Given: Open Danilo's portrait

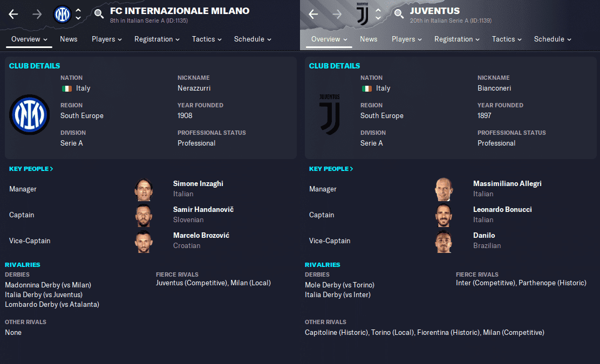Looking at the screenshot, I should [x=444, y=241].
